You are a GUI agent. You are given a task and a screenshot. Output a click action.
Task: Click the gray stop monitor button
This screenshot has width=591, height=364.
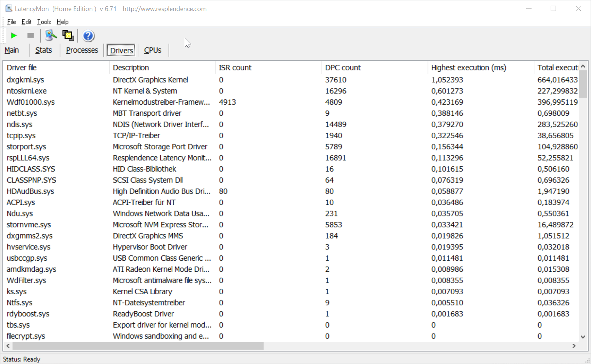coord(30,35)
